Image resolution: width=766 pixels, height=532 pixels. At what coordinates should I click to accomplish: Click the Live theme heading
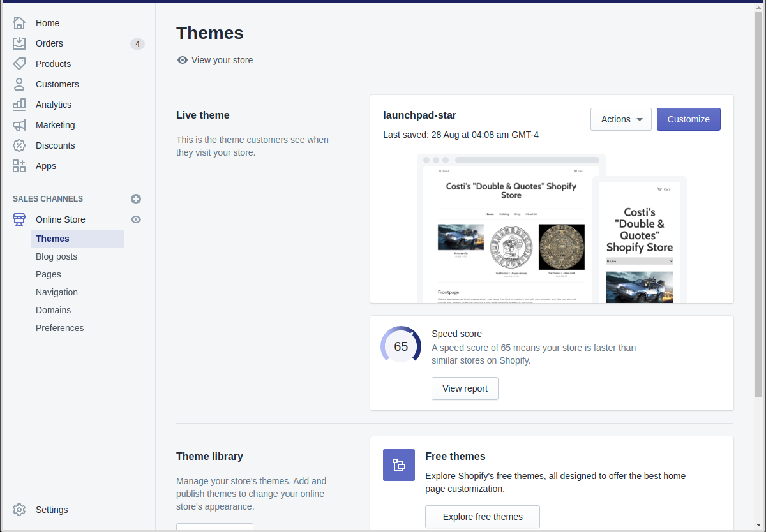(203, 115)
